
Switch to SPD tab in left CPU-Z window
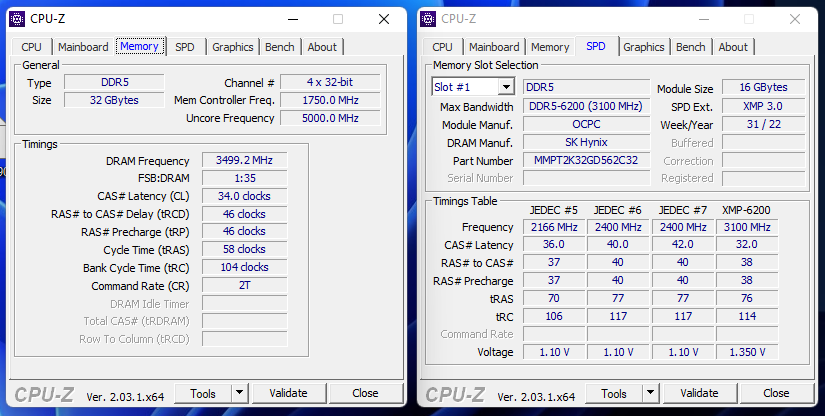click(185, 47)
